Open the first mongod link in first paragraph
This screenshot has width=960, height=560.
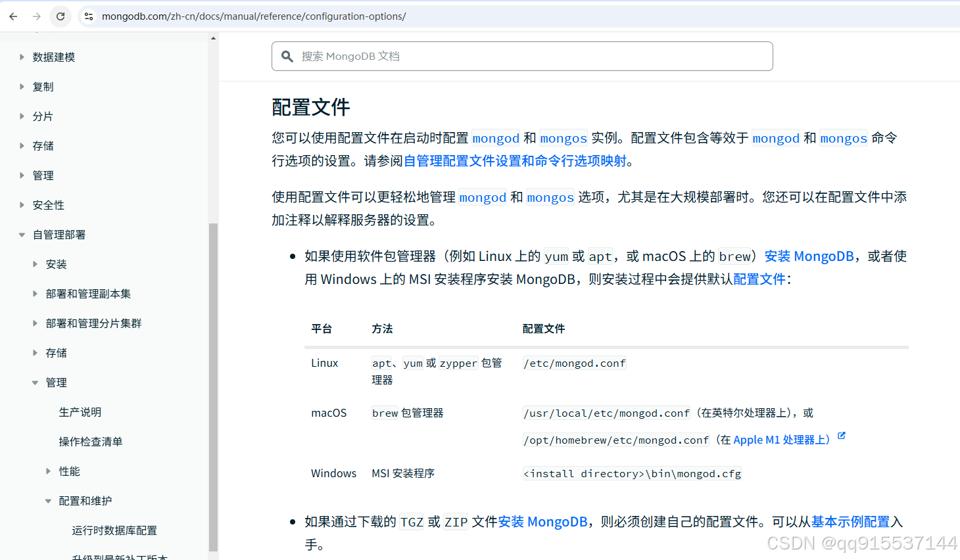pyautogui.click(x=496, y=138)
